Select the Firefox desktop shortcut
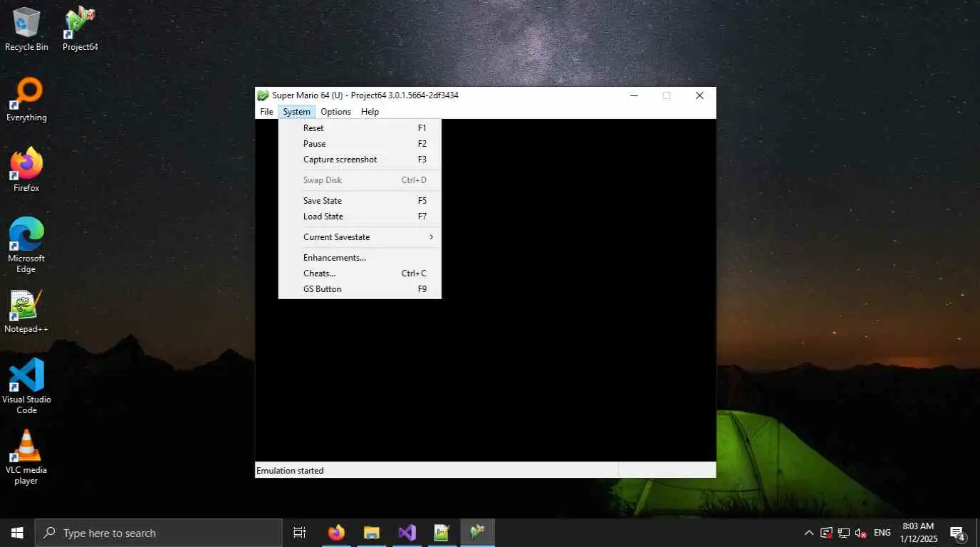 pyautogui.click(x=26, y=170)
